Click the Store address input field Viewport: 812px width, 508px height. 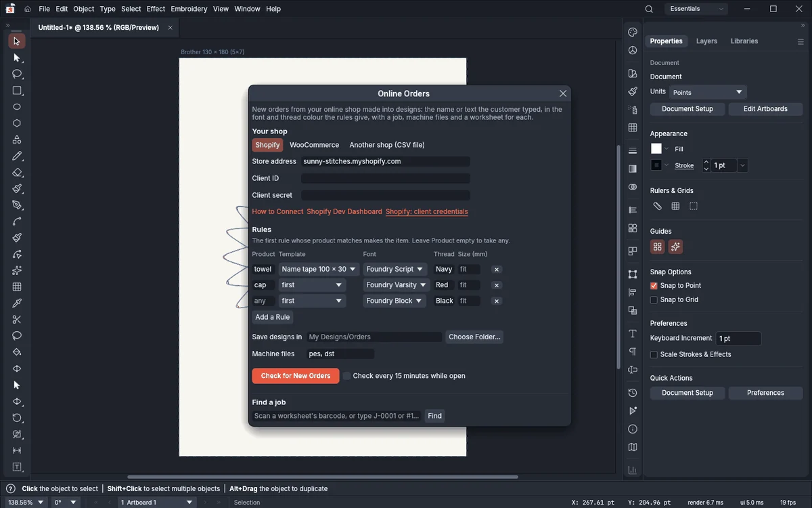tap(386, 162)
